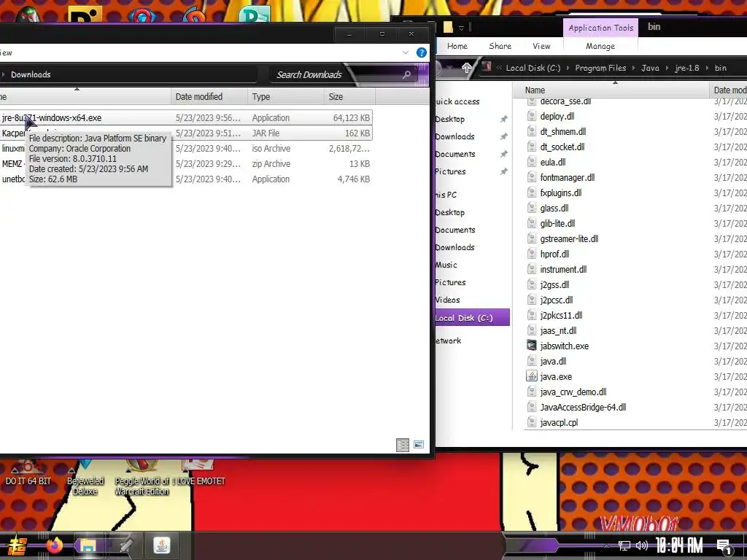
Task: Select the zip Archive 13 KB row
Action: tap(186, 164)
